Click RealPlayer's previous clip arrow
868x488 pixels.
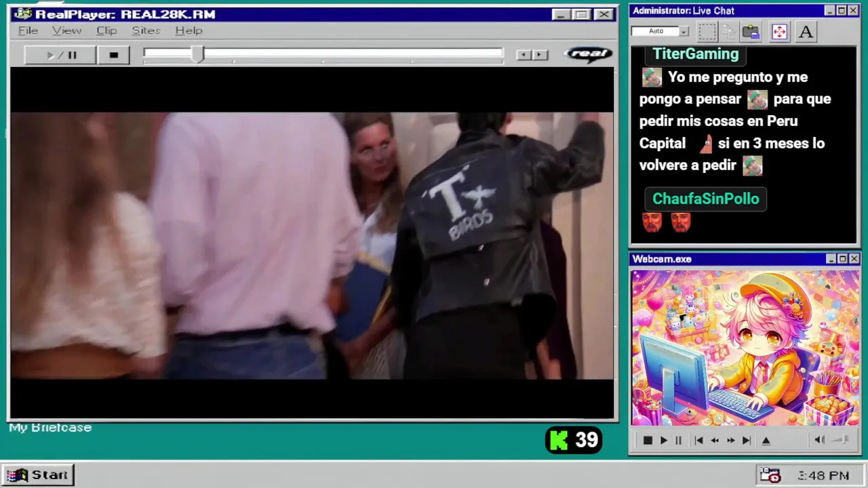523,55
